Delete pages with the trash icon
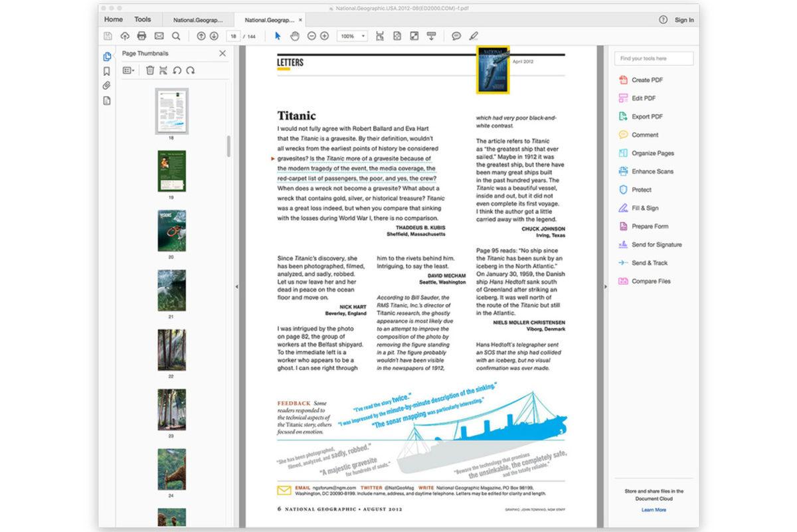The image size is (797, 532). (x=151, y=70)
